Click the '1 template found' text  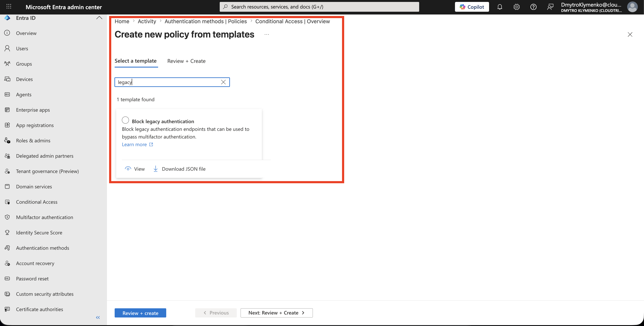pos(136,100)
